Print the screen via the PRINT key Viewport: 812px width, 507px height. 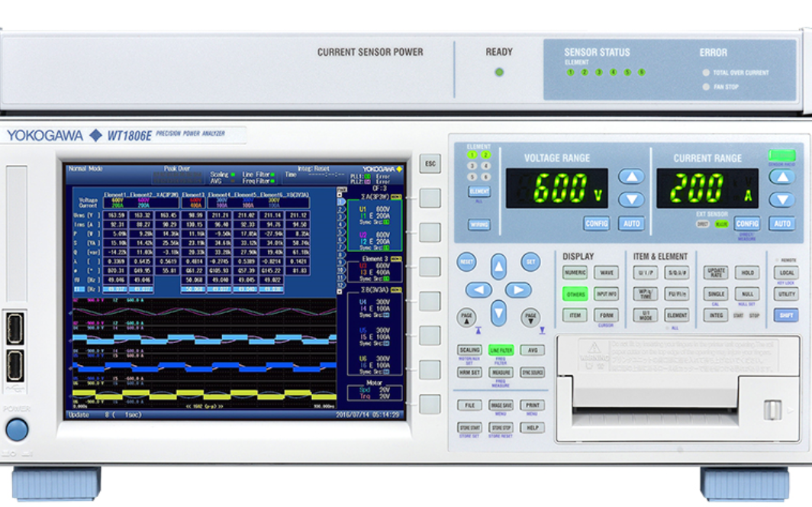534,406
